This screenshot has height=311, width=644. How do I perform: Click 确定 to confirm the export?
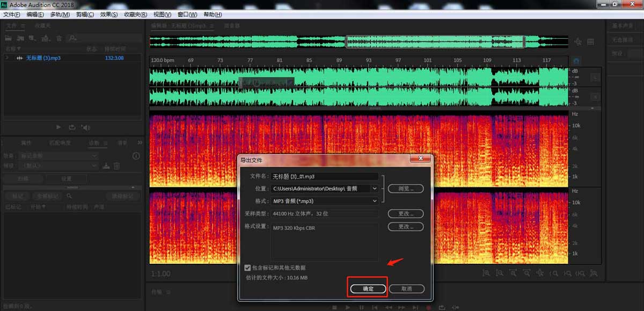pos(367,288)
